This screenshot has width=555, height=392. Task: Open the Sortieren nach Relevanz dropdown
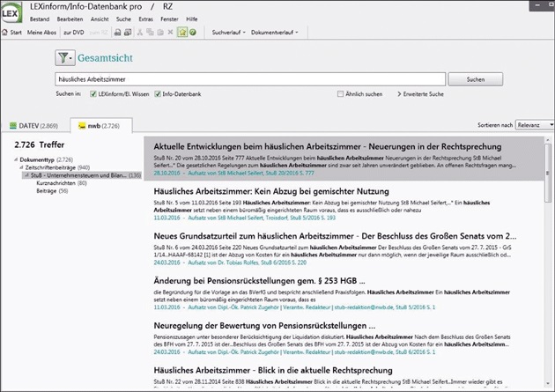(x=534, y=125)
